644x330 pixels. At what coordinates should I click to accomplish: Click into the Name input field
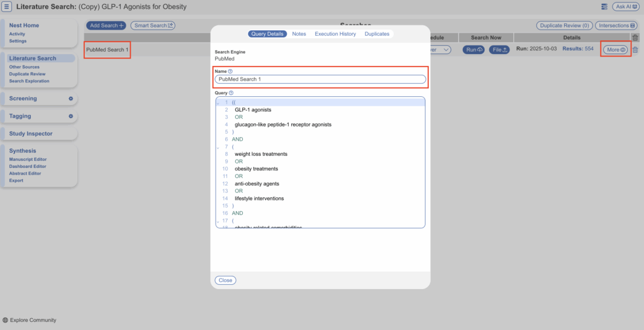321,80
